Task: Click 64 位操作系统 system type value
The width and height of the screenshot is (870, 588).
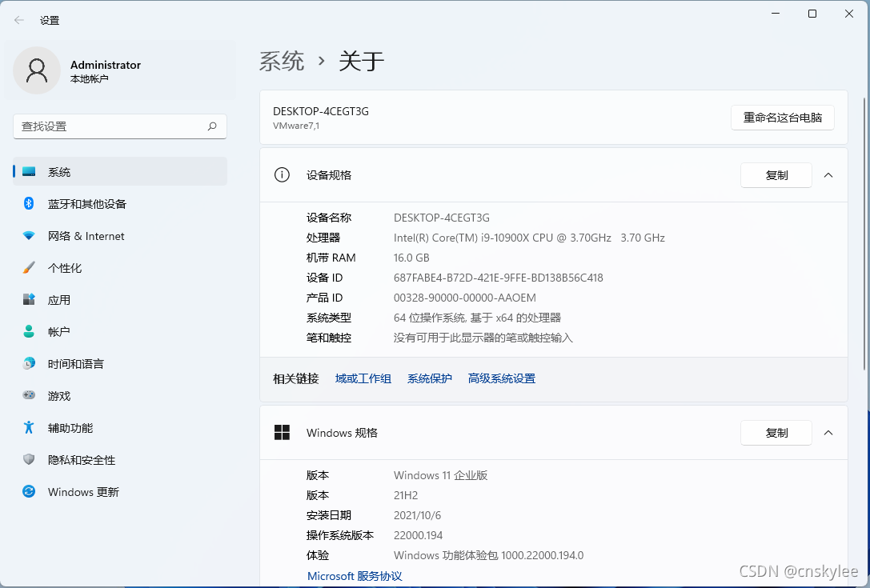Action: (477, 318)
